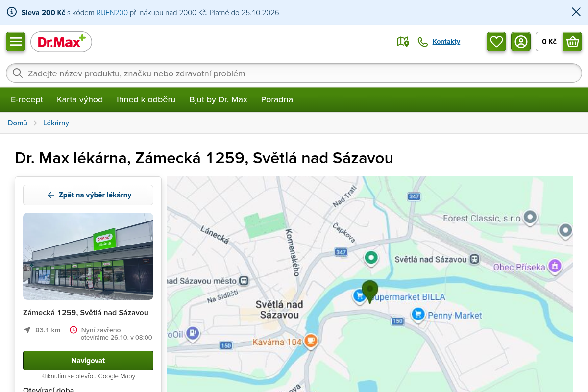Open the user account icon
This screenshot has height=392, width=588.
click(x=521, y=42)
